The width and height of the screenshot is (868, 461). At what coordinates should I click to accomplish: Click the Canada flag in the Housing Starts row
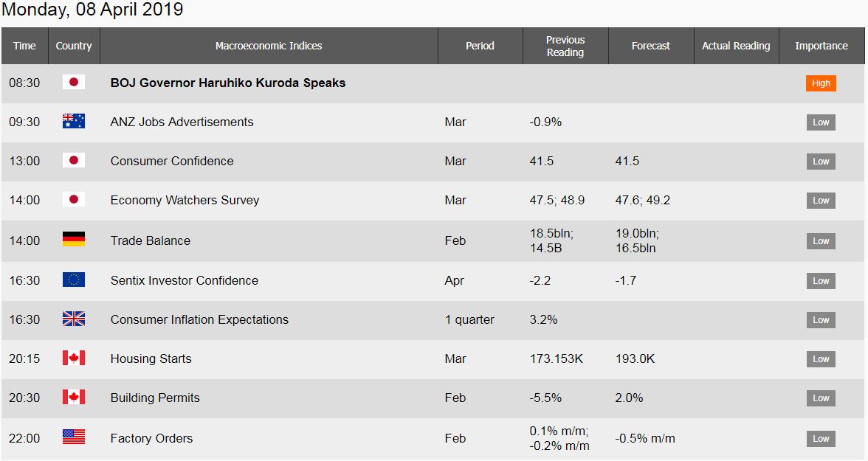74,358
